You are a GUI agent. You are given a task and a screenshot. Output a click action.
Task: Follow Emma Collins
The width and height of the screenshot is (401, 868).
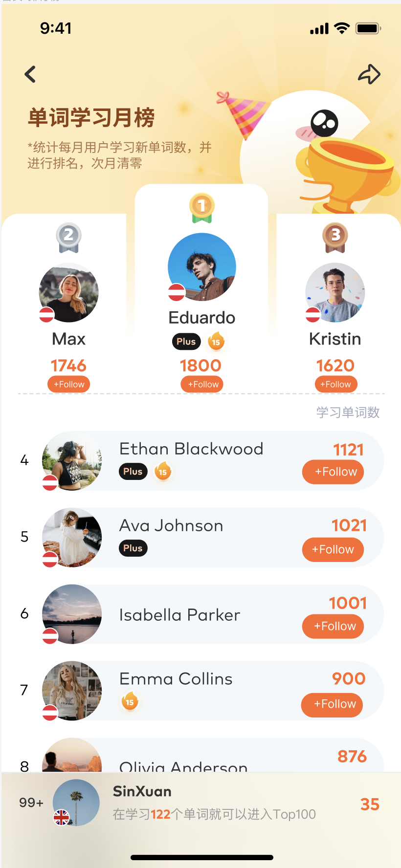tap(332, 705)
